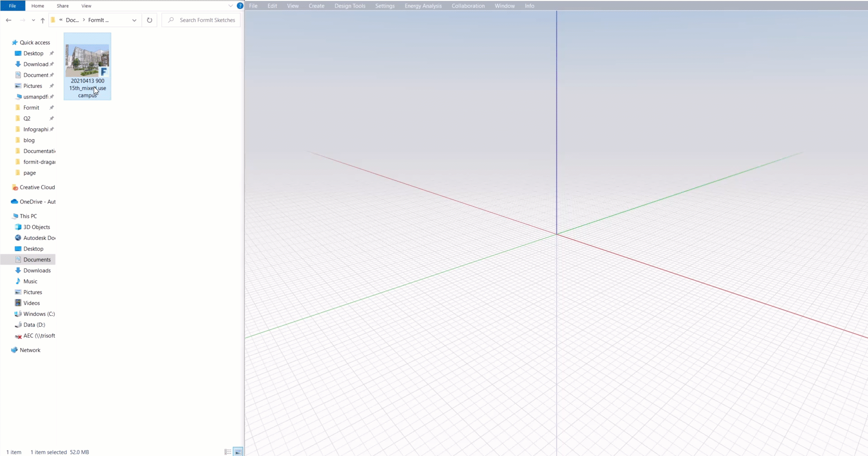The height and width of the screenshot is (456, 868).
Task: Go back to the previous folder
Action: [9, 20]
